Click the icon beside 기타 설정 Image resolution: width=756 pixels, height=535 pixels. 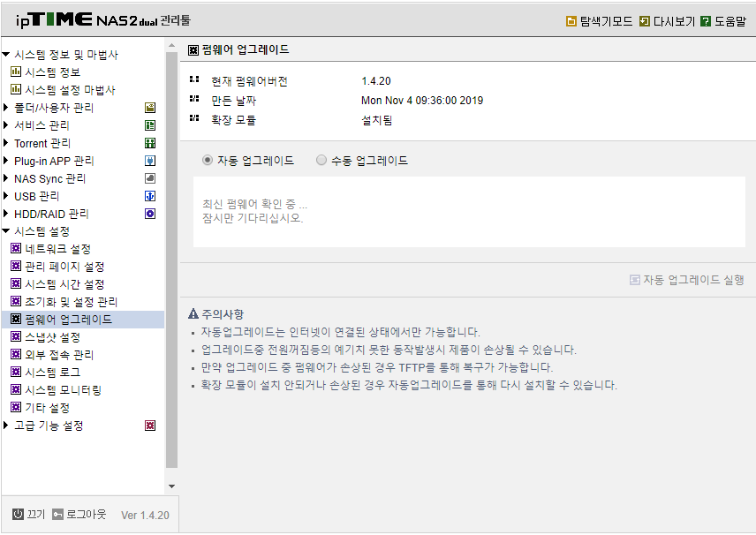[x=16, y=407]
